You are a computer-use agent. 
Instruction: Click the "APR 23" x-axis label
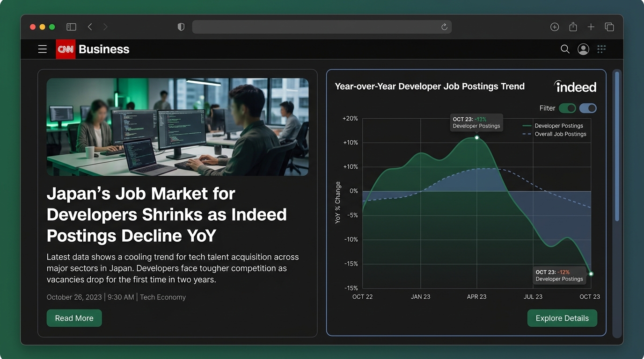coord(477,297)
